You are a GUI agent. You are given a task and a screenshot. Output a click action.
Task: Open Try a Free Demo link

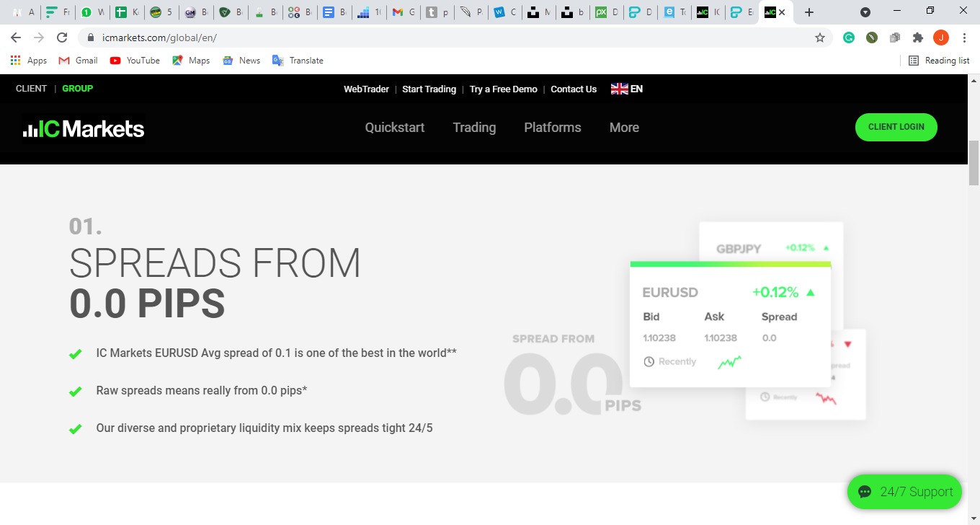point(504,89)
